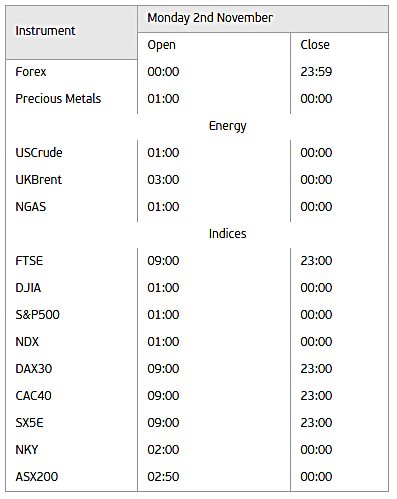The image size is (397, 499).
Task: Click the FTSE close time 23:00
Action: (x=316, y=261)
